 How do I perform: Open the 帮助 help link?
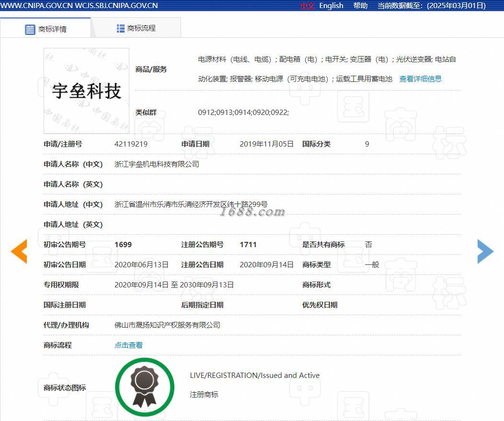(360, 6)
